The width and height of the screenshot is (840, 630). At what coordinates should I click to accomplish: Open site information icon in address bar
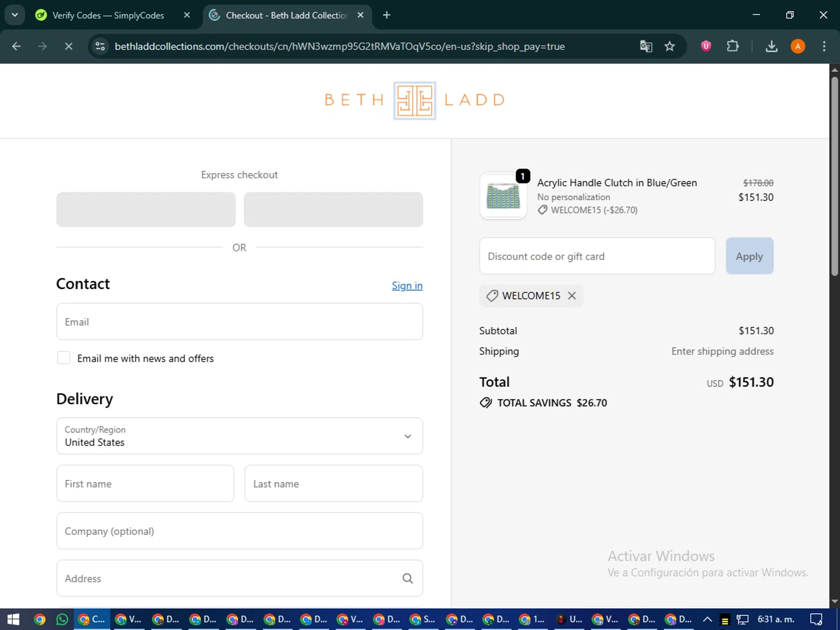[x=100, y=46]
